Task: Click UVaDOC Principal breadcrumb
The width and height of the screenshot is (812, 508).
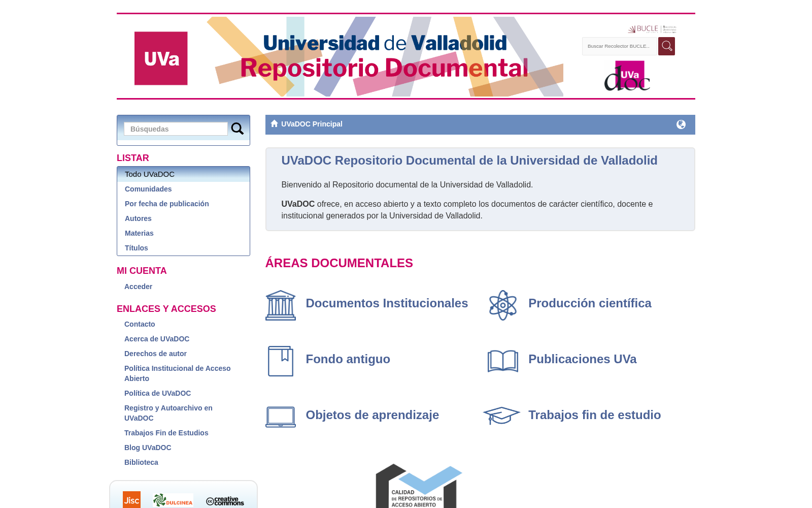Action: pyautogui.click(x=312, y=124)
